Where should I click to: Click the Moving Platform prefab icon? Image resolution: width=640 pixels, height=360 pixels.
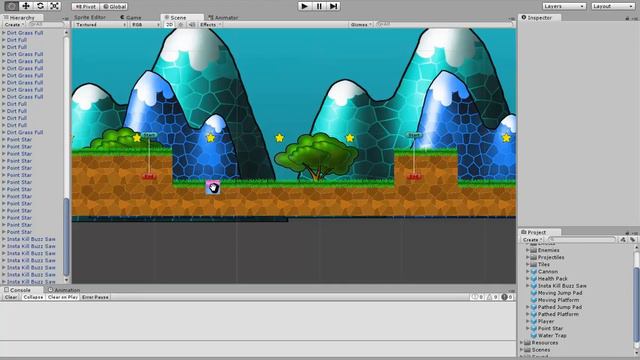[533, 300]
